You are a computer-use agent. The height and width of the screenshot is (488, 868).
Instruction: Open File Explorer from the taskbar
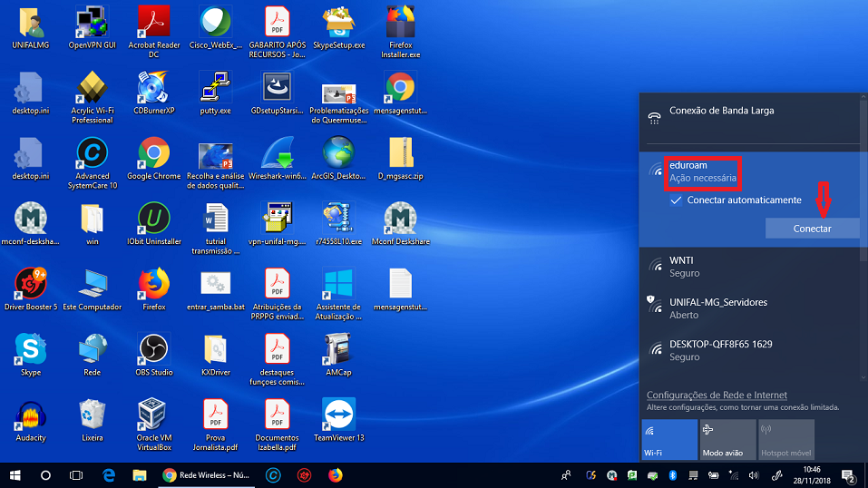coord(139,475)
